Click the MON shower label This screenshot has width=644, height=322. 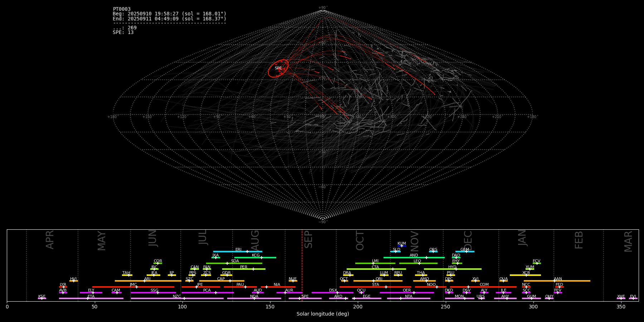459,296
